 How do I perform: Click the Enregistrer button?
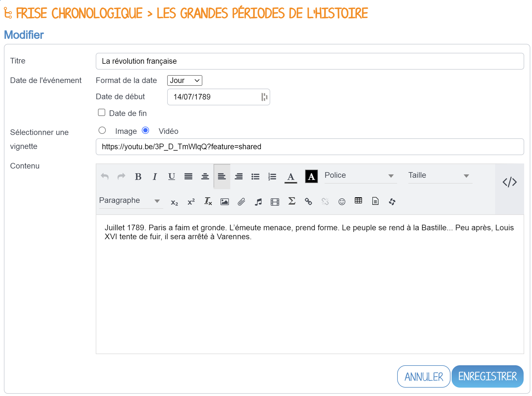(487, 376)
